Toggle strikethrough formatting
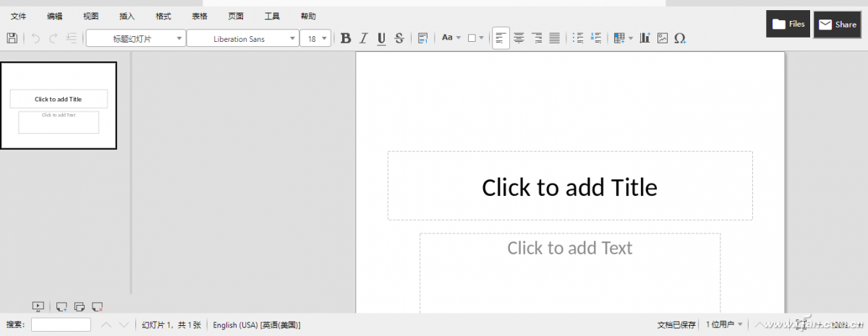 coord(399,38)
